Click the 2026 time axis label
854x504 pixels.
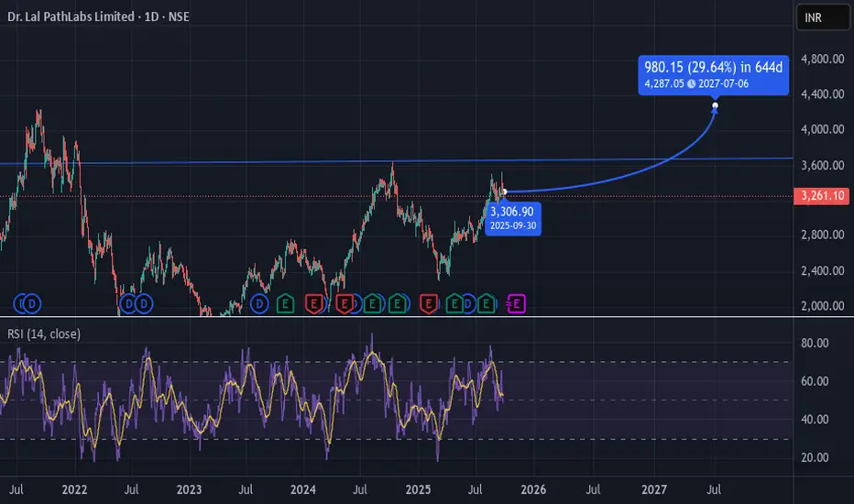pos(533,489)
